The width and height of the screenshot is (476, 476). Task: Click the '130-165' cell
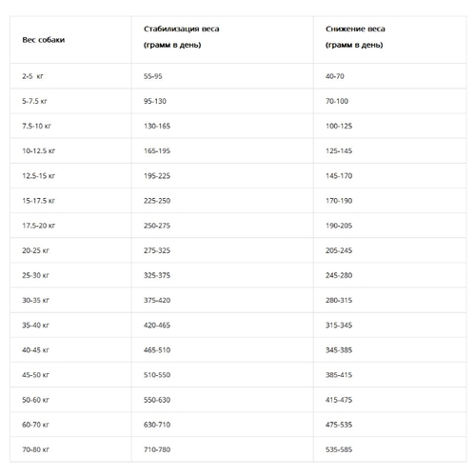(157, 126)
